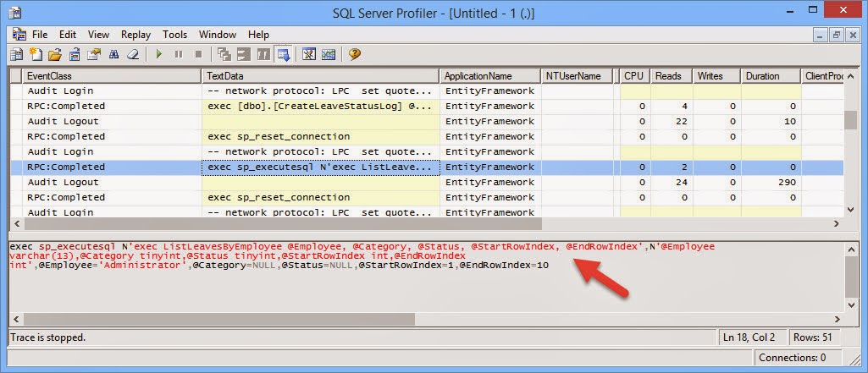The height and width of the screenshot is (373, 868).
Task: Click the New Template toolbar icon
Action: click(x=36, y=54)
